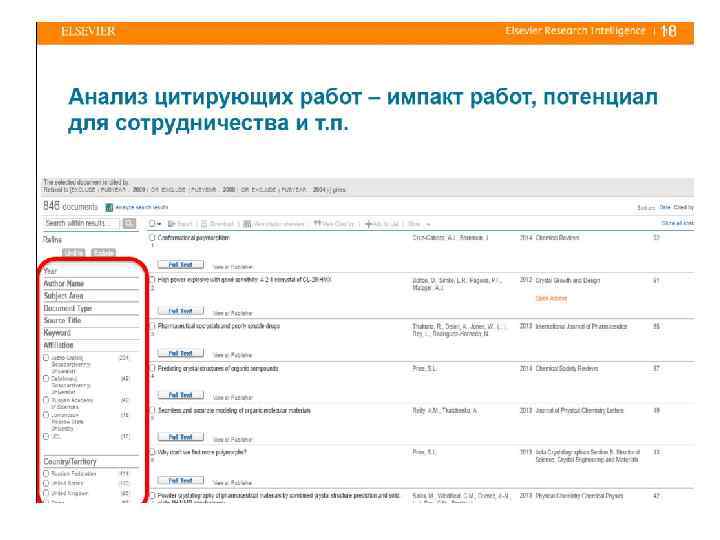Open 'High power explosive with good sensitivity' article
Screen dimensions: 720x540
[x=244, y=280]
